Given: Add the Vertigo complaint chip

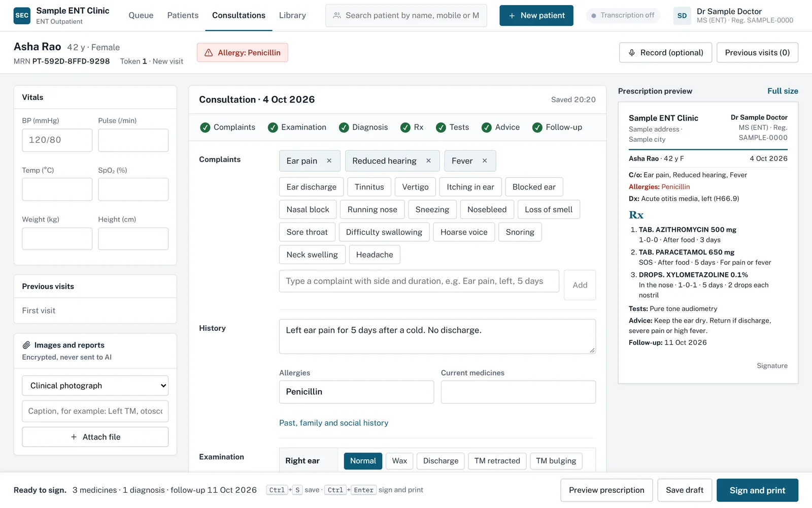Looking at the screenshot, I should coord(415,187).
